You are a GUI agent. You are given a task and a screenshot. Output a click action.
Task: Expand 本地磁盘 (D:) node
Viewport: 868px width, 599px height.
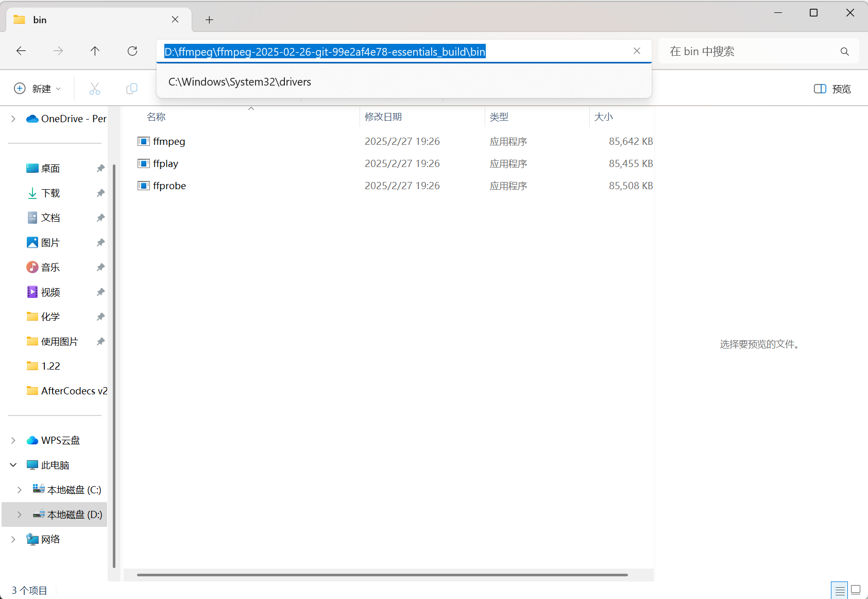tap(20, 514)
